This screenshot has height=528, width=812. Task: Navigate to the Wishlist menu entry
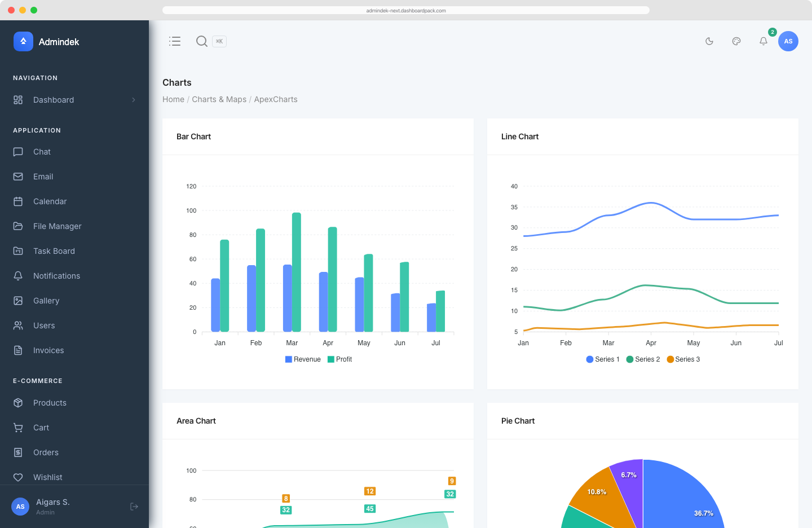point(47,477)
